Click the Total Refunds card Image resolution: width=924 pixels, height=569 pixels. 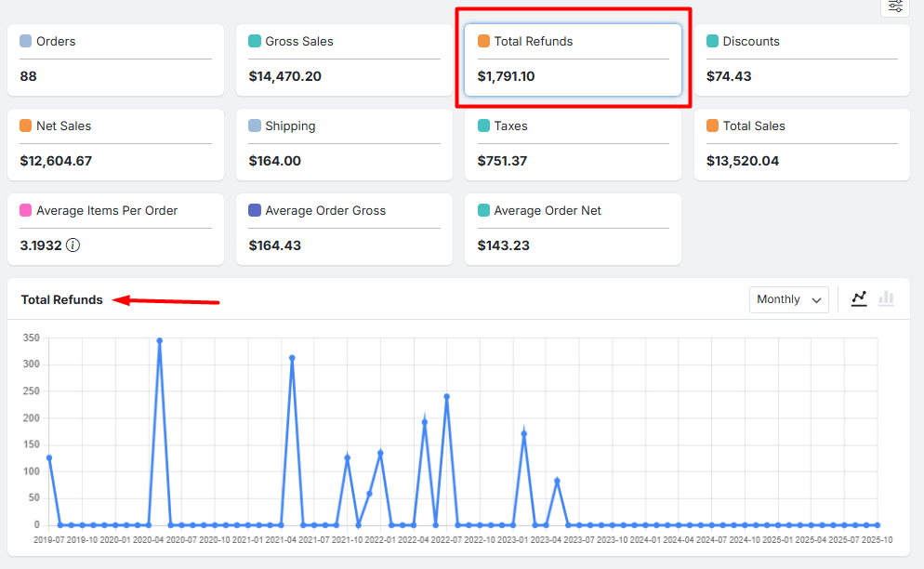pos(573,60)
